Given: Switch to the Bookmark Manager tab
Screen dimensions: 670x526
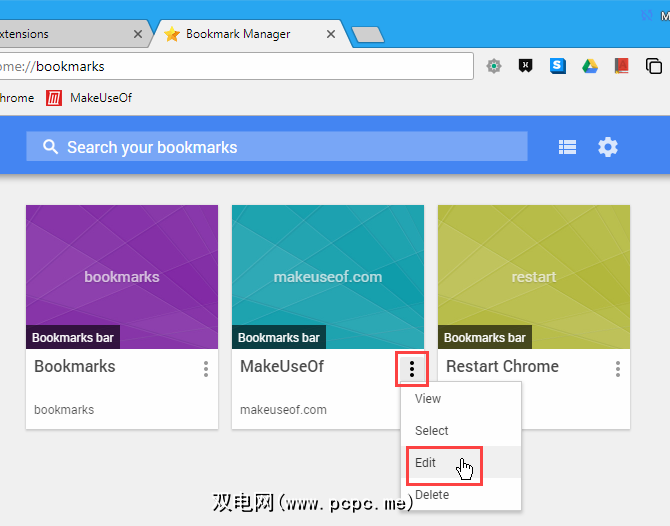Looking at the screenshot, I should click(x=252, y=34).
